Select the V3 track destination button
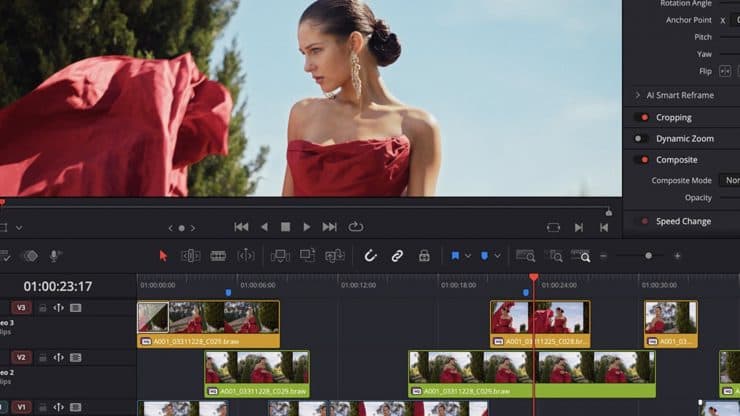The height and width of the screenshot is (416, 740). 21,308
